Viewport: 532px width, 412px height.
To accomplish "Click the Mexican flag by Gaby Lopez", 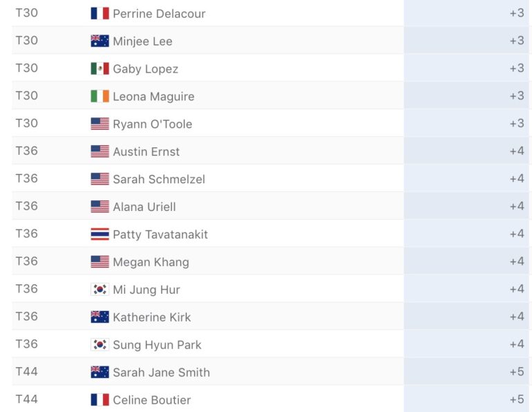I will (99, 68).
